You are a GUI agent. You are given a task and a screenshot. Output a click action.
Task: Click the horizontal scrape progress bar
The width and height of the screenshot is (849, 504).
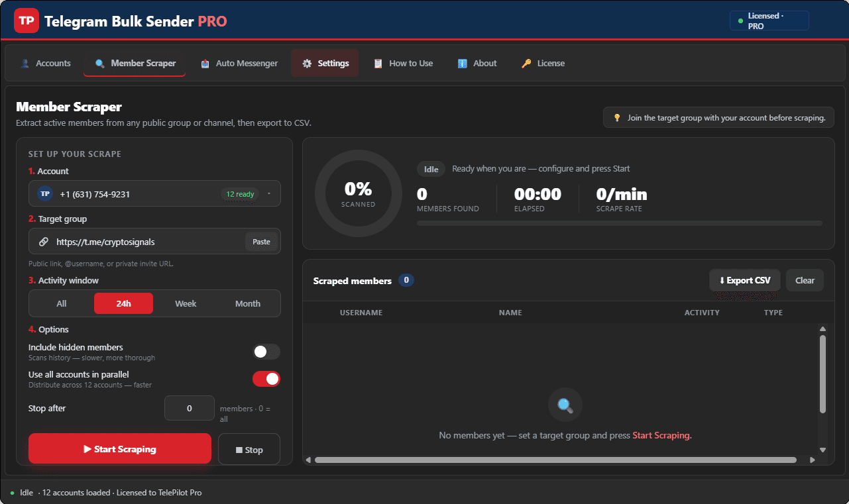pos(620,223)
